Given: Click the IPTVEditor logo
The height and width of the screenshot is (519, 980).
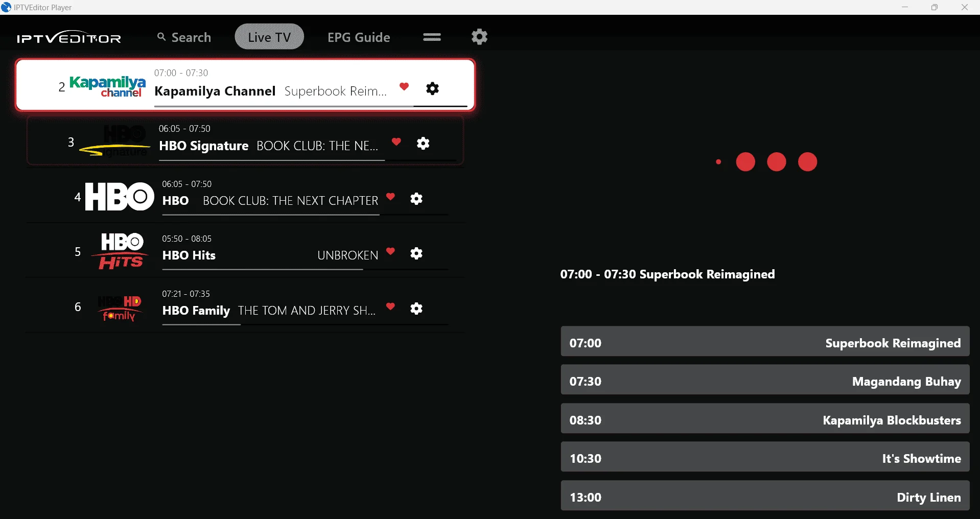Looking at the screenshot, I should [x=69, y=37].
